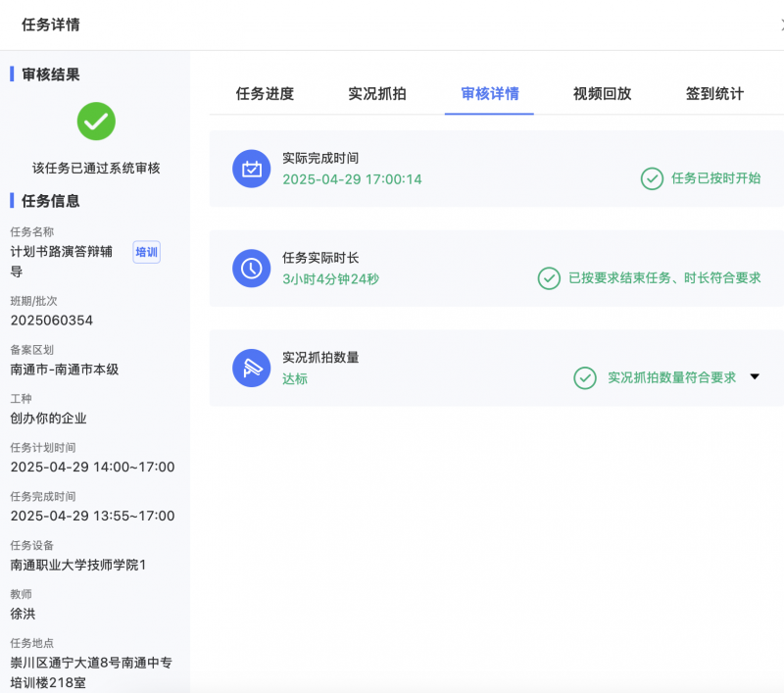Click the clock icon beside 任务实际时长
The image size is (784, 693).
(x=251, y=270)
